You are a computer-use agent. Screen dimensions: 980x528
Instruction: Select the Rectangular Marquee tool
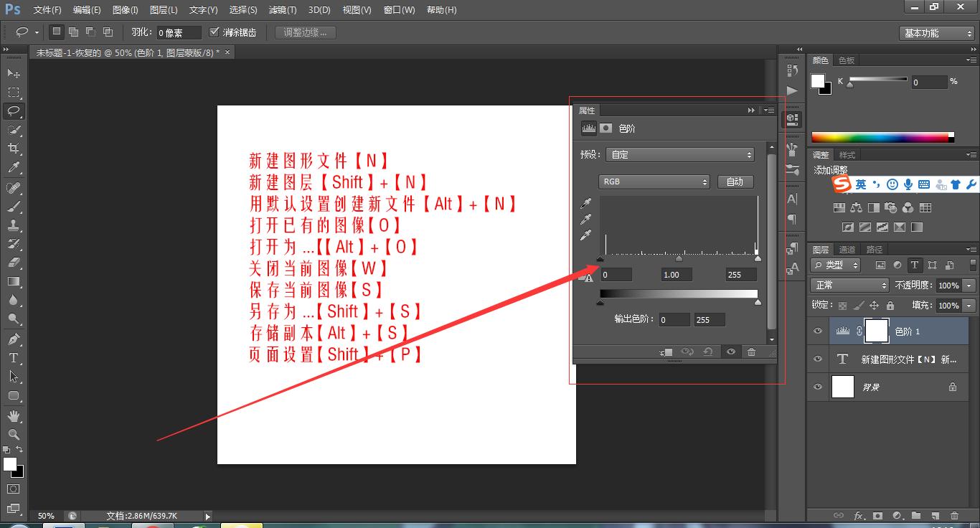14,93
